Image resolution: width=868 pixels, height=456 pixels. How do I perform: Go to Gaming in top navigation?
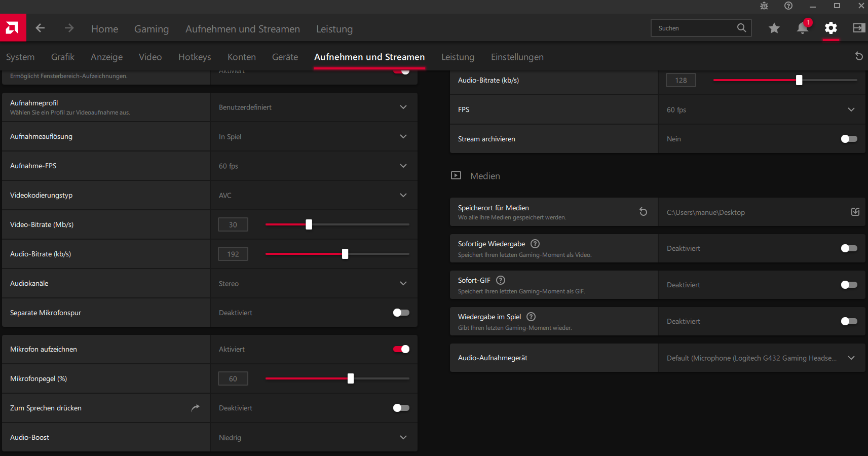click(x=152, y=29)
